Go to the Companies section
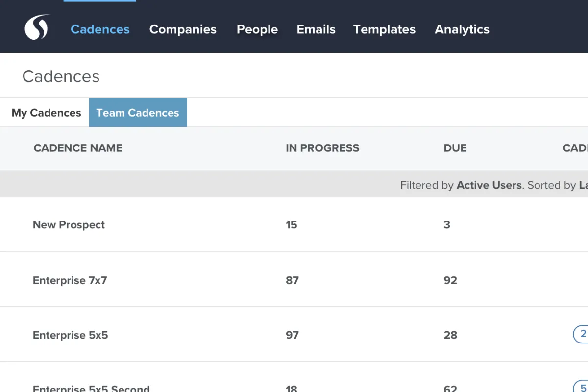This screenshot has width=588, height=392. 183,29
